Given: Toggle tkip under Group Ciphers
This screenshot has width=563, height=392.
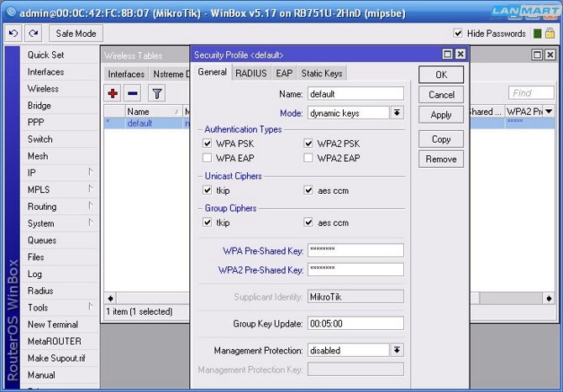Looking at the screenshot, I should (x=208, y=222).
